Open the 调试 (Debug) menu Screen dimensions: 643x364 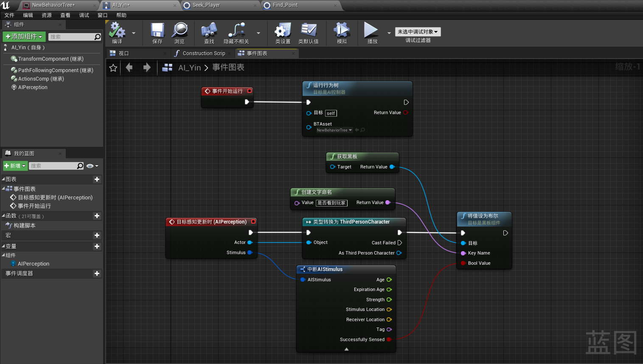point(84,15)
